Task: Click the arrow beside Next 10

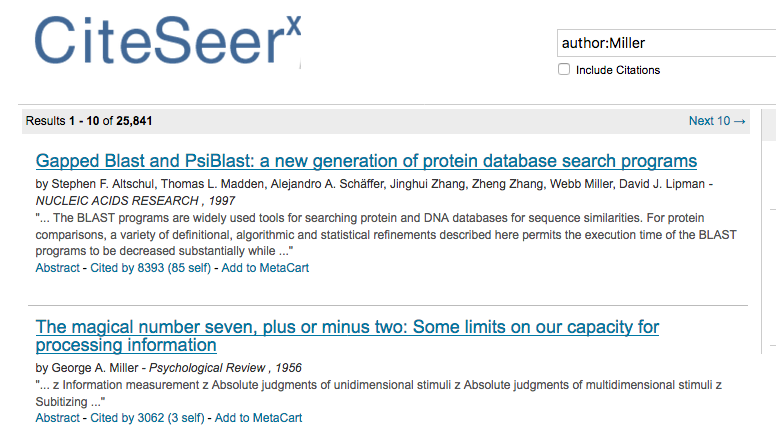Action: coord(739,121)
